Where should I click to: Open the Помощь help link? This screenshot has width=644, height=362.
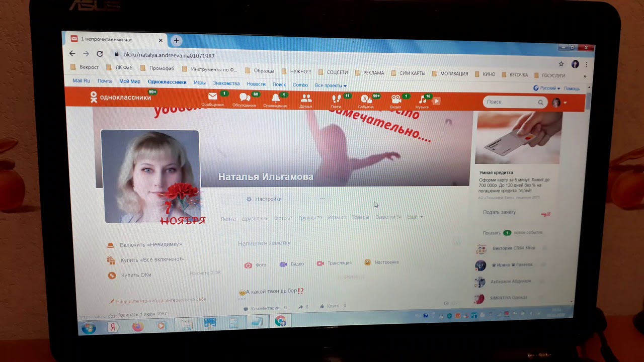tap(572, 88)
